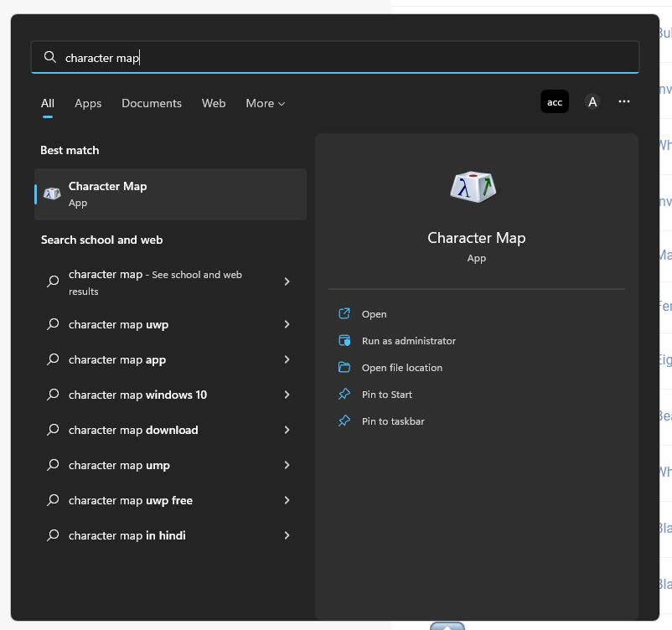The image size is (672, 630).
Task: Switch to the All tab
Action: coord(48,103)
